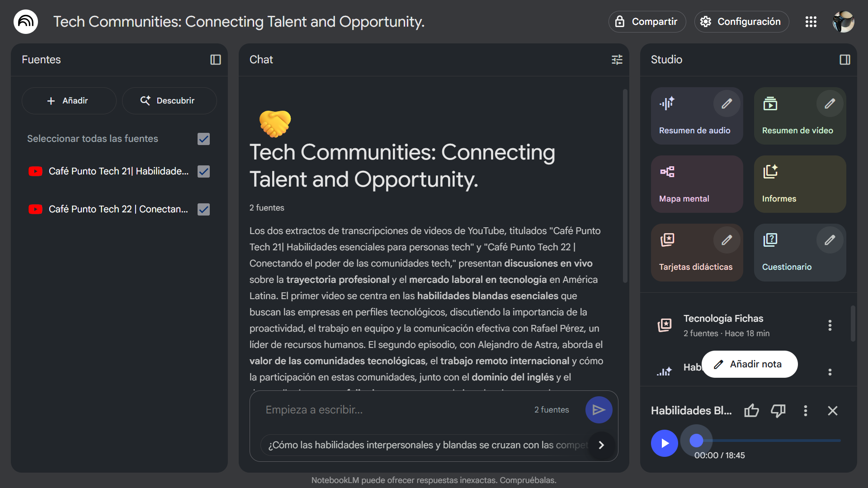
Task: Uncheck Café Punto Tech 22 source
Action: 204,210
